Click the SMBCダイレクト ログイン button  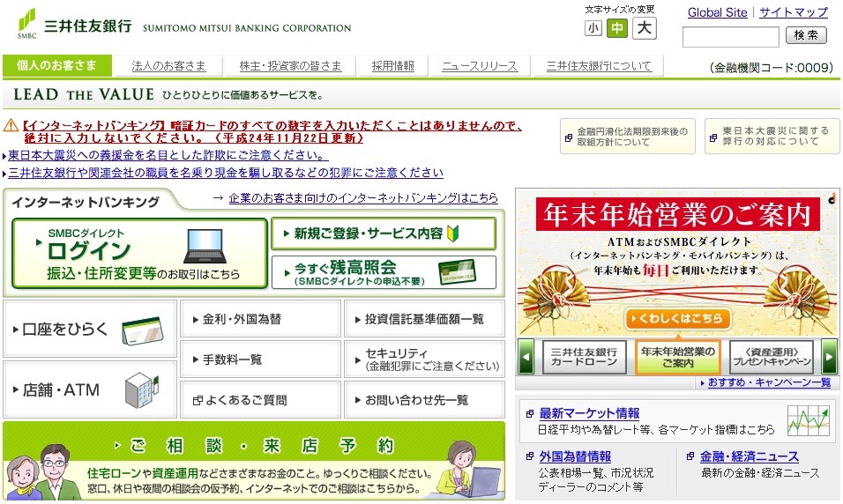(x=139, y=253)
